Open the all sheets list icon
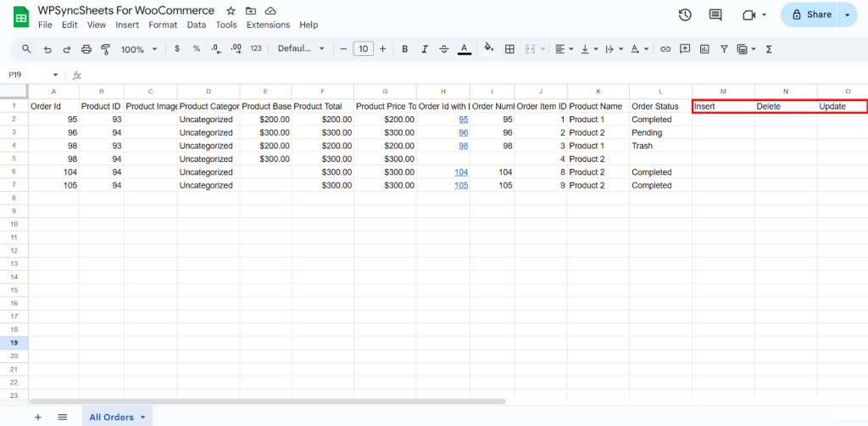This screenshot has width=868, height=426. [63, 418]
